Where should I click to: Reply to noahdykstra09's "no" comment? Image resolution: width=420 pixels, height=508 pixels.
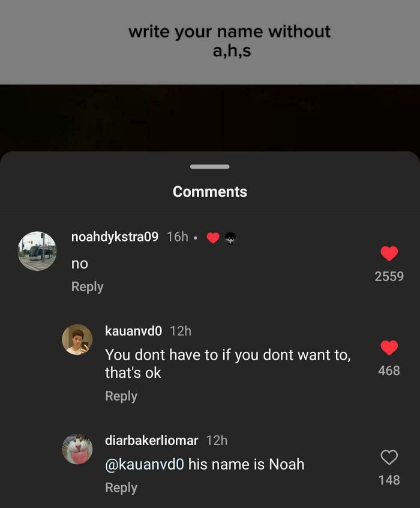[x=88, y=286]
